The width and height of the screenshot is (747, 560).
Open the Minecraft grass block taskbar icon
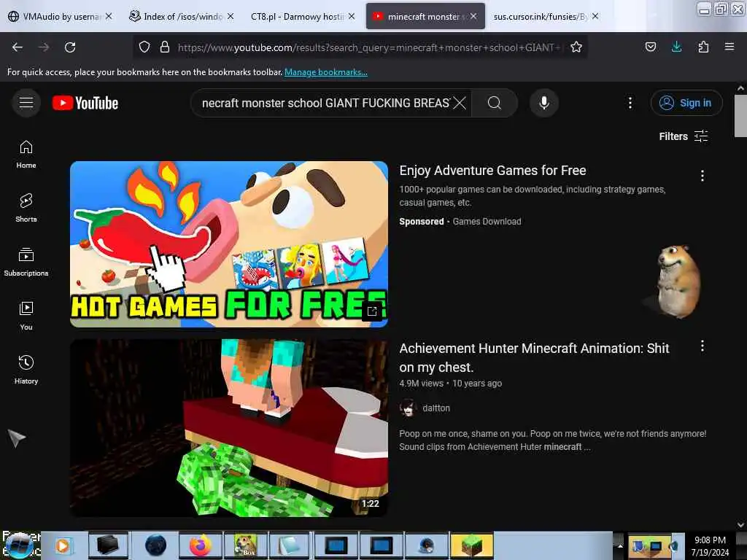click(472, 545)
